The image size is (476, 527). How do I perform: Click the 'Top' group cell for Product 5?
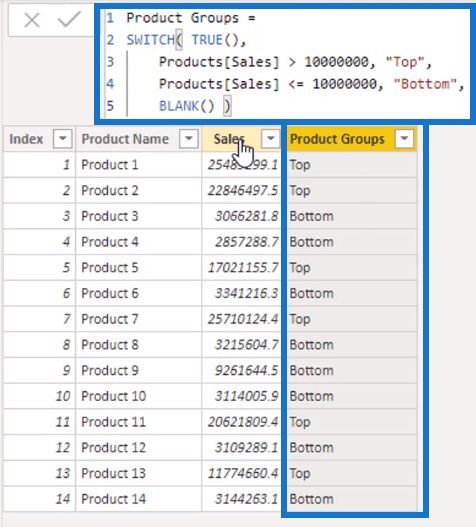pos(352,268)
